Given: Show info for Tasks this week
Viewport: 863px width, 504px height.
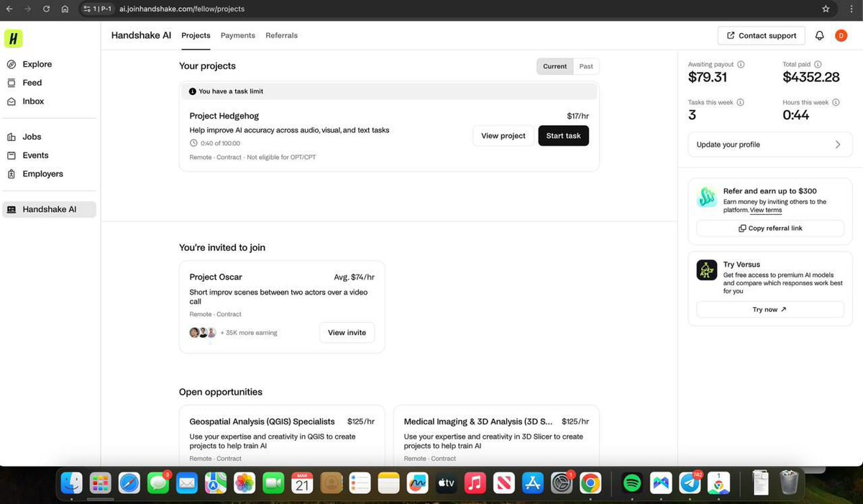Looking at the screenshot, I should [x=740, y=102].
